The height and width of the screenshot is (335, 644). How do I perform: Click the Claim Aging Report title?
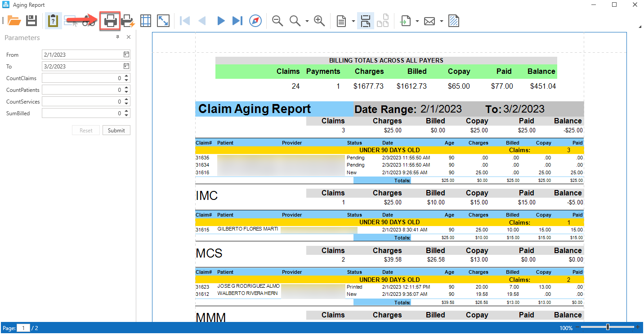tap(255, 109)
